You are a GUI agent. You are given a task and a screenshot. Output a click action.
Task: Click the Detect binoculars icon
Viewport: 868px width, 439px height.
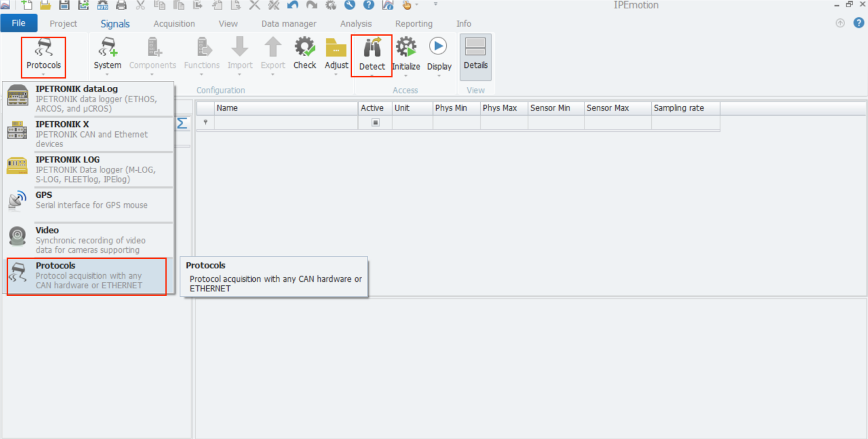tap(372, 48)
